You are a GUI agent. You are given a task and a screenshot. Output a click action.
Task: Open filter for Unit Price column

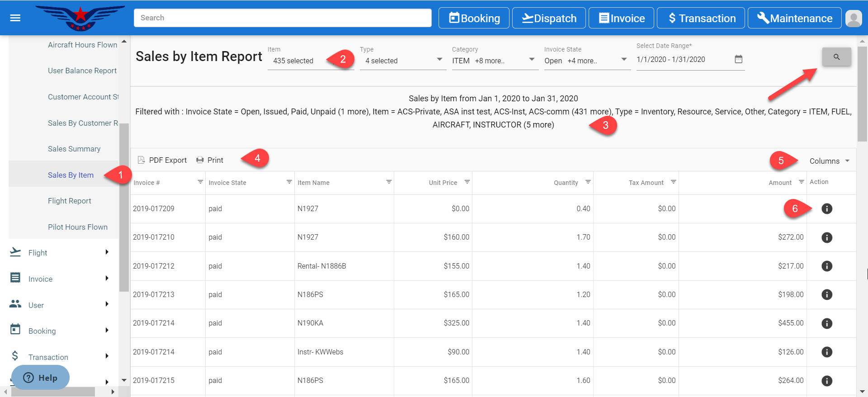pyautogui.click(x=467, y=182)
